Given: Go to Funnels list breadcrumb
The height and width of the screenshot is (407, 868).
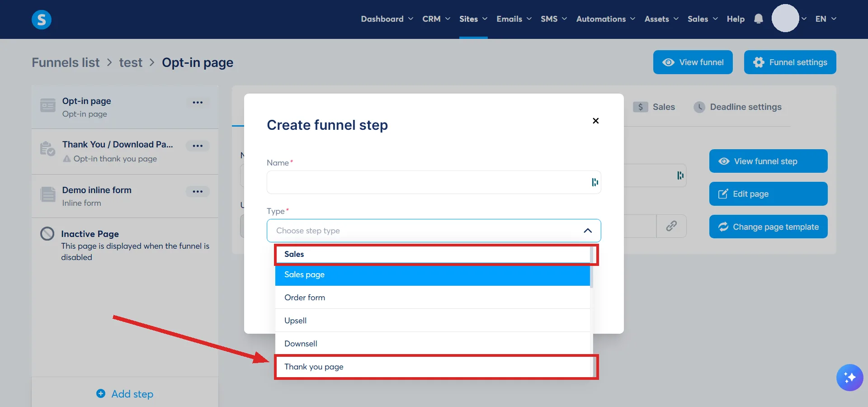Looking at the screenshot, I should [x=66, y=62].
